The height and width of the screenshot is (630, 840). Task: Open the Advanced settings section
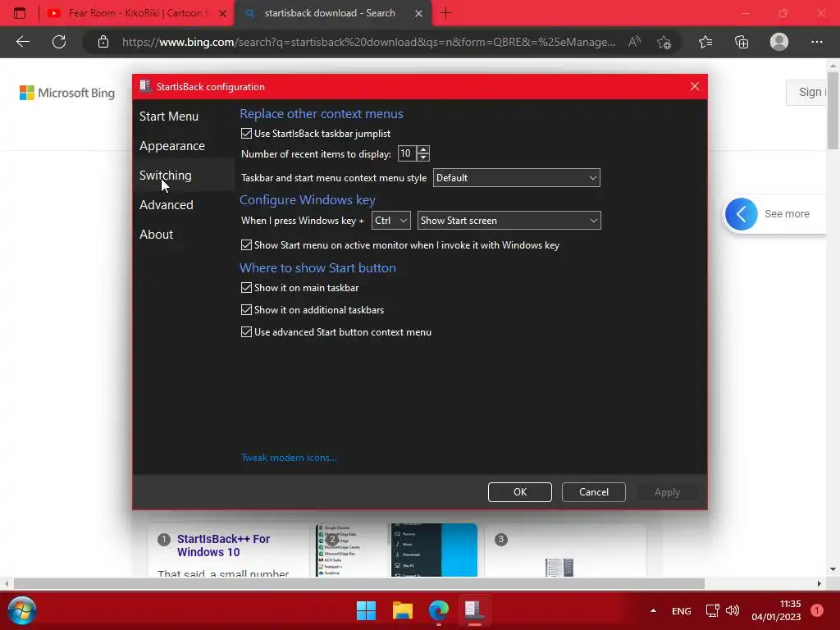click(x=166, y=204)
